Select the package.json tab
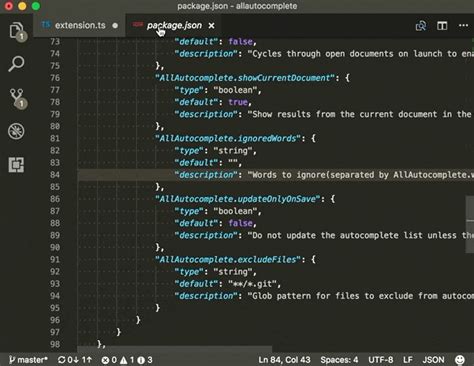The image size is (474, 366). (174, 25)
